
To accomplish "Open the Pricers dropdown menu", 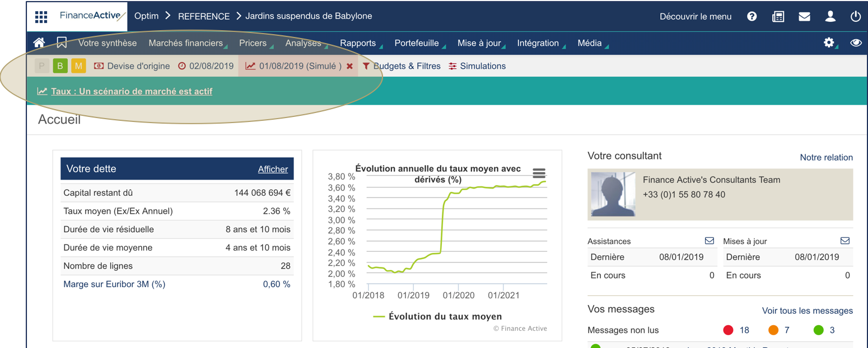I will click(x=254, y=43).
